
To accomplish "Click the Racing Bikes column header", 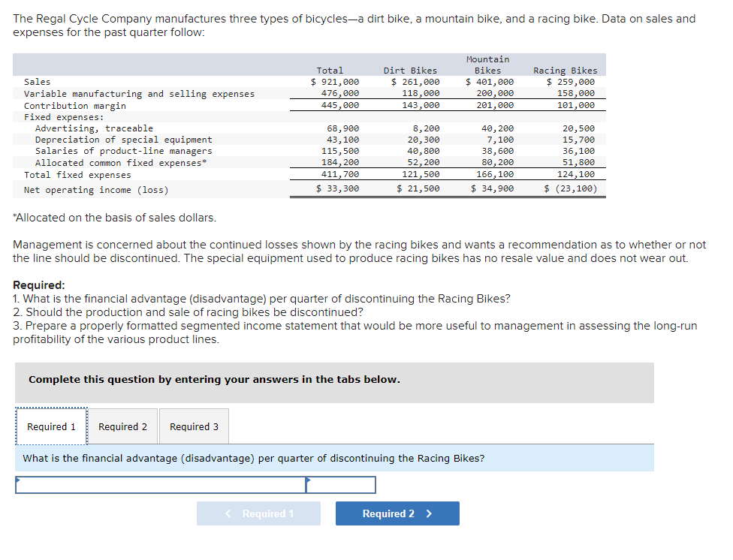I will 566,71.
